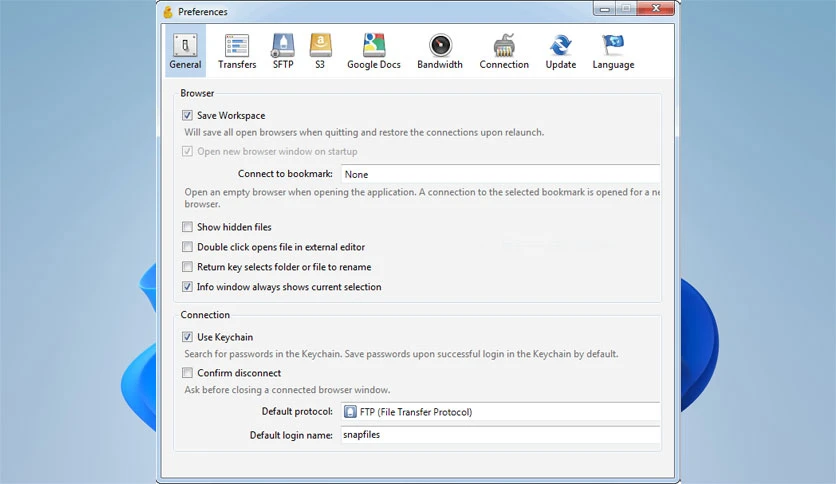The height and width of the screenshot is (484, 836).
Task: Open the SFTP settings icon
Action: coord(283,51)
